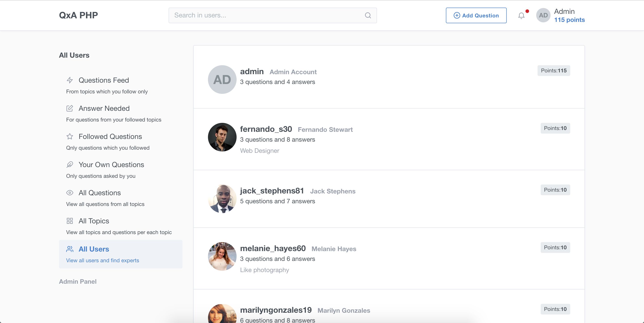Open the notifications bell
The width and height of the screenshot is (644, 323).
[x=521, y=16]
